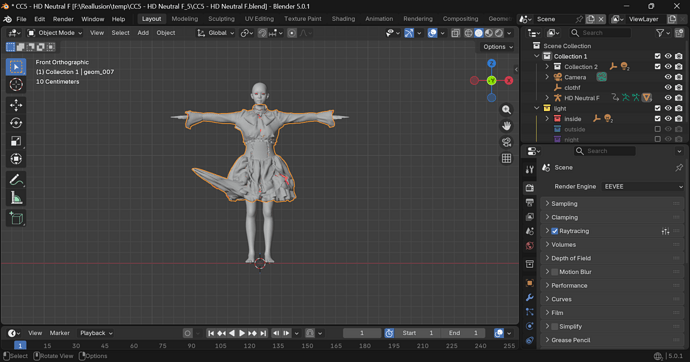
Task: Click the outliner Search field
Action: click(x=601, y=33)
